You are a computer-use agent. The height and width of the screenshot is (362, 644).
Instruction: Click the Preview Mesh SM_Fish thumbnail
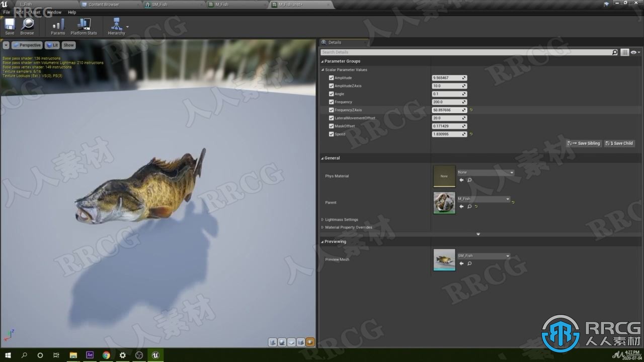[x=444, y=260]
